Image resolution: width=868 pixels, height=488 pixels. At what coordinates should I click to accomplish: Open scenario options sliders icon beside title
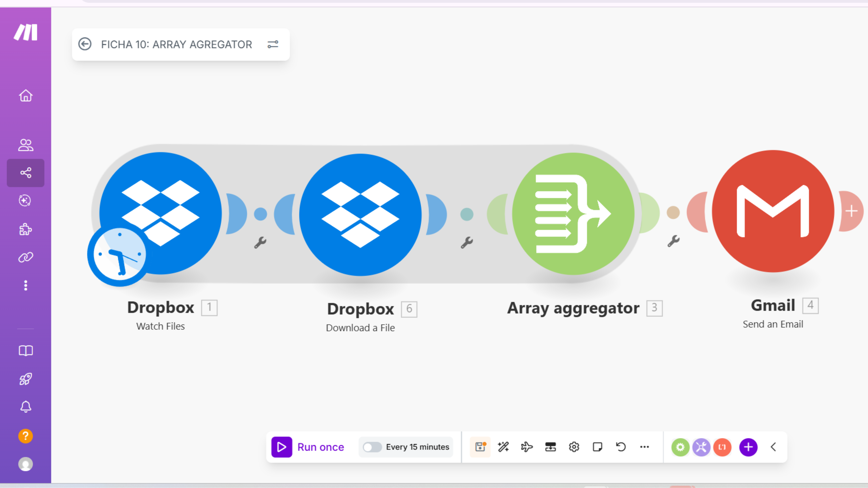coord(273,44)
